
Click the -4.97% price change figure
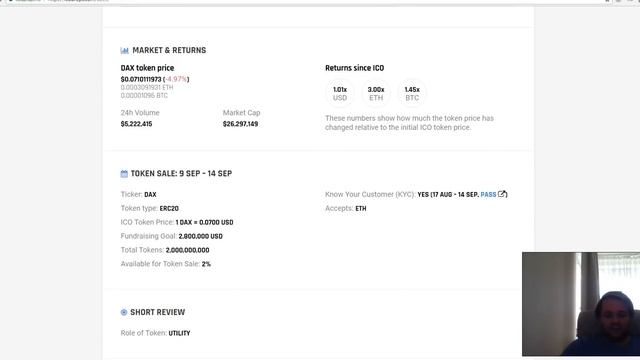pos(176,79)
